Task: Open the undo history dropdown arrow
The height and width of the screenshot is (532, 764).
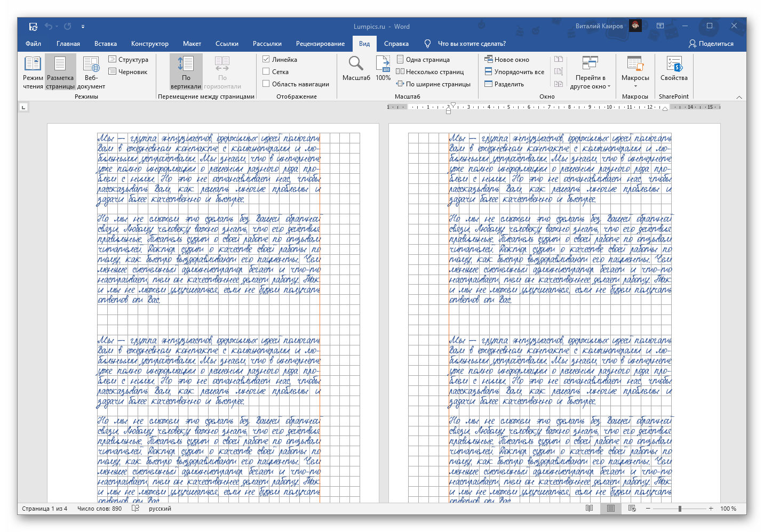Action: [57, 26]
